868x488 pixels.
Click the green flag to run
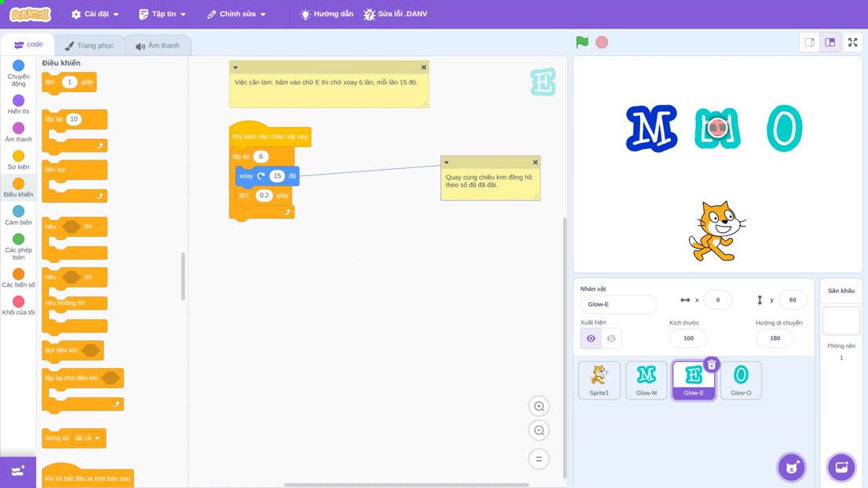582,42
